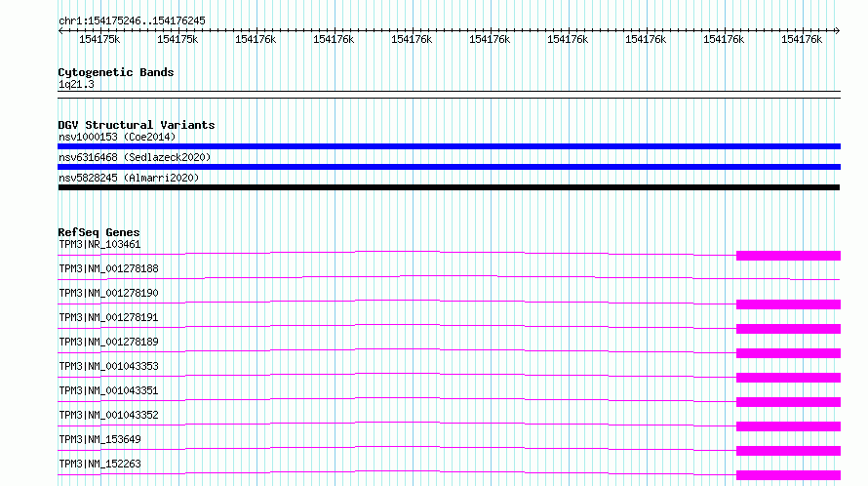Screen dimensions: 868x486
Task: Click the magenta exon of TPM3|NM_001043352
Action: click(788, 426)
